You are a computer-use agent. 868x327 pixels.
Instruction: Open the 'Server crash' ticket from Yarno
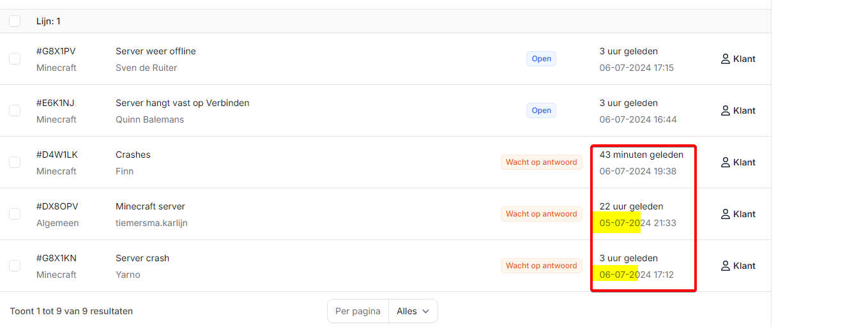(142, 258)
